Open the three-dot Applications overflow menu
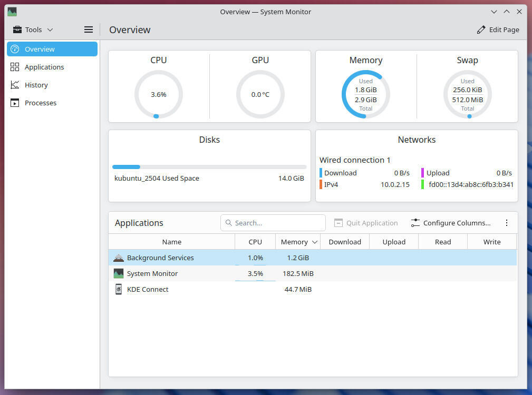The width and height of the screenshot is (532, 395). pyautogui.click(x=506, y=223)
